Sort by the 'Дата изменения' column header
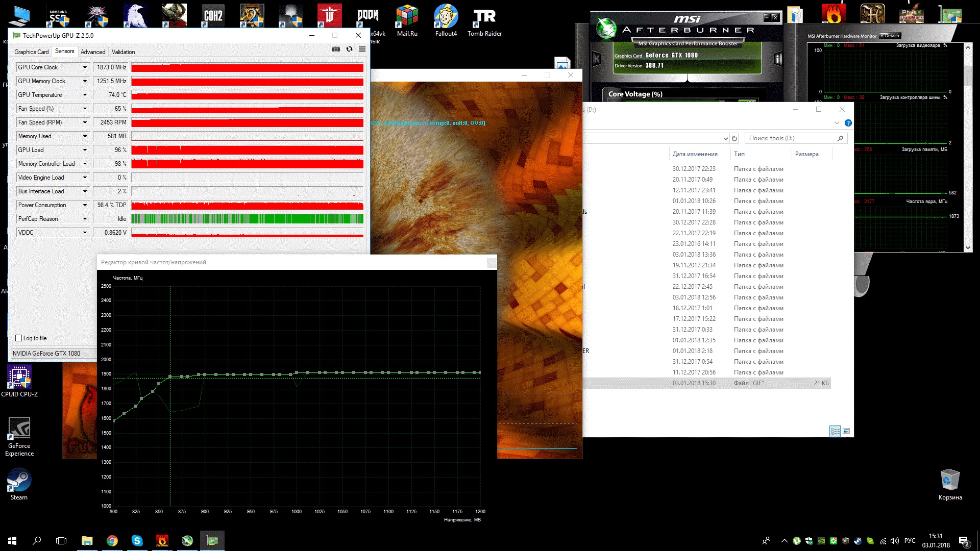The image size is (980, 551). click(695, 154)
